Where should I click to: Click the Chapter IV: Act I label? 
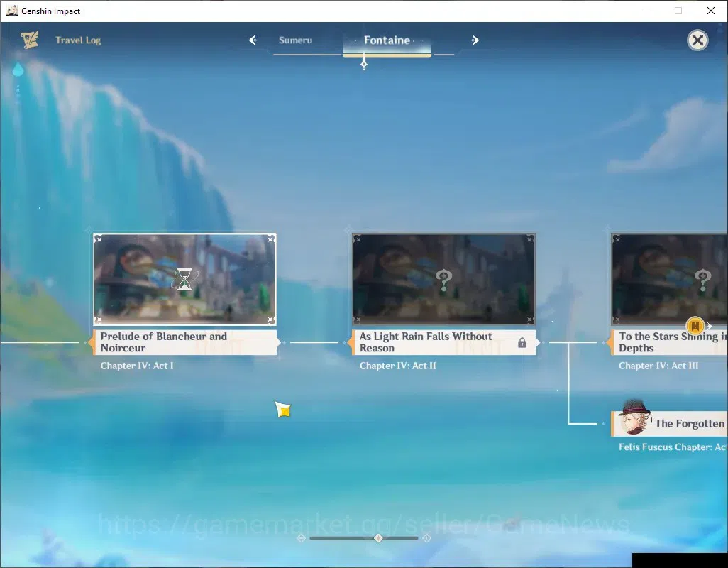tap(136, 366)
